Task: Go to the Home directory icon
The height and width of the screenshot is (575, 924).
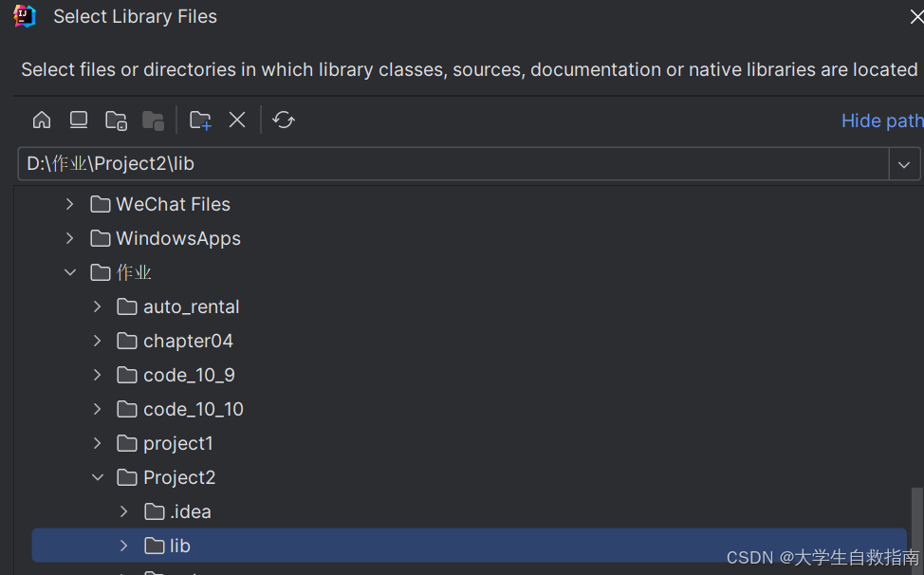Action: coord(42,121)
